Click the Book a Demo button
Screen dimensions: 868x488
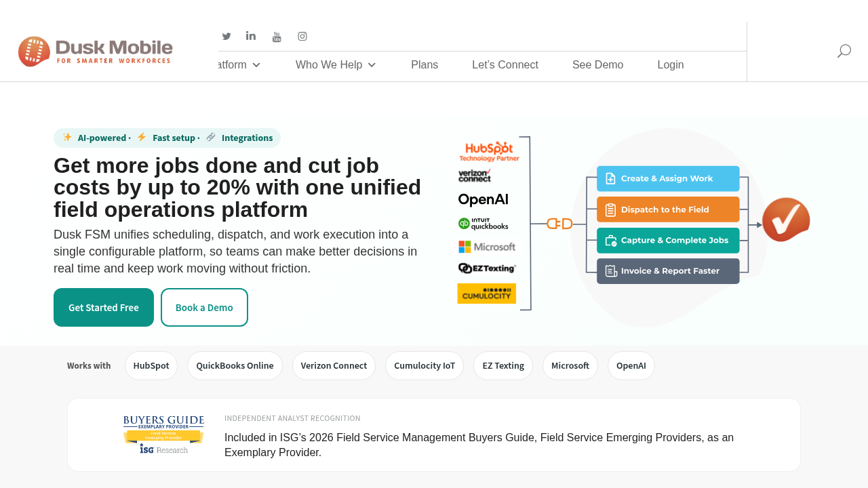click(x=204, y=308)
